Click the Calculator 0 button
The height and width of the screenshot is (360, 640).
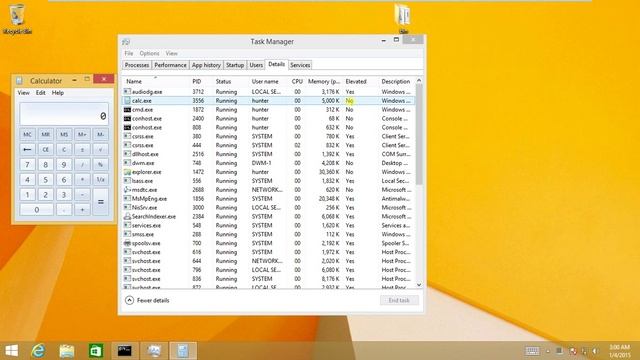point(36,210)
